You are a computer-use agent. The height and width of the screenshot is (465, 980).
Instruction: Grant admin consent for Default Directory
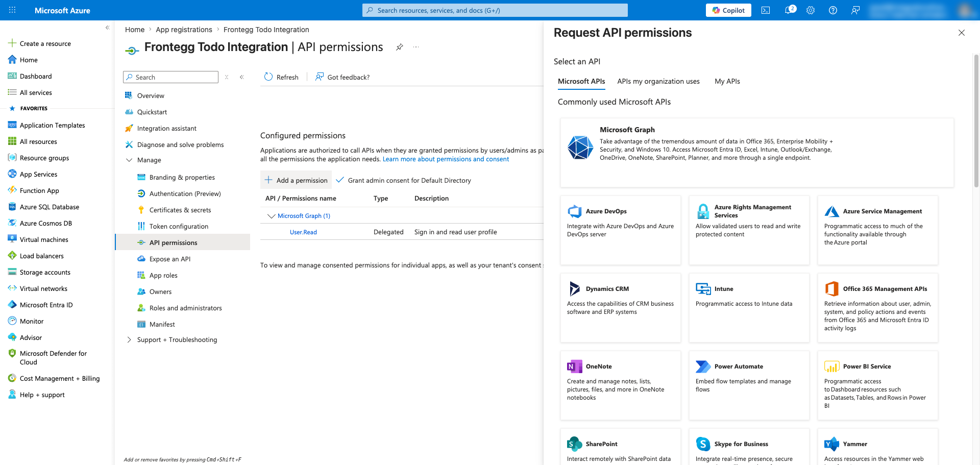click(x=403, y=180)
